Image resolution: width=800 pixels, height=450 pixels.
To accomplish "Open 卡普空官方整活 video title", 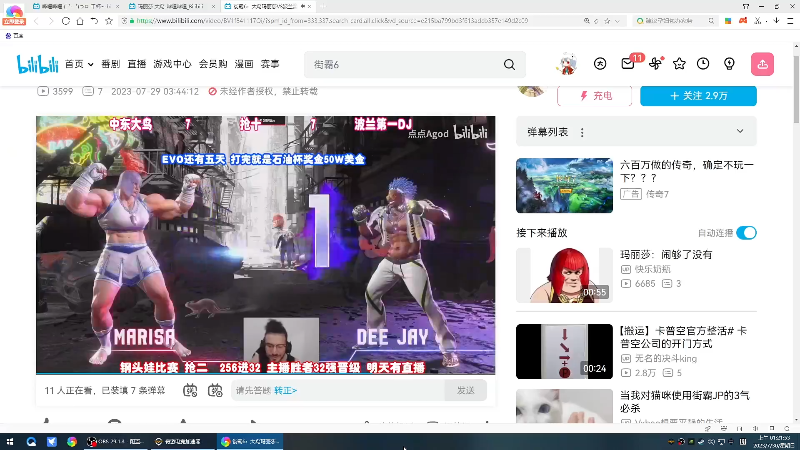I will 684,337.
